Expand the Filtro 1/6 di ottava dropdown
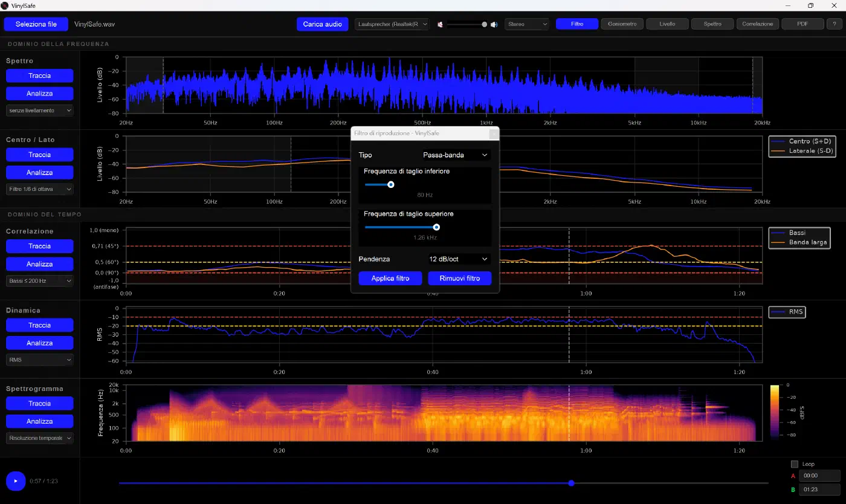The width and height of the screenshot is (846, 504). point(40,189)
